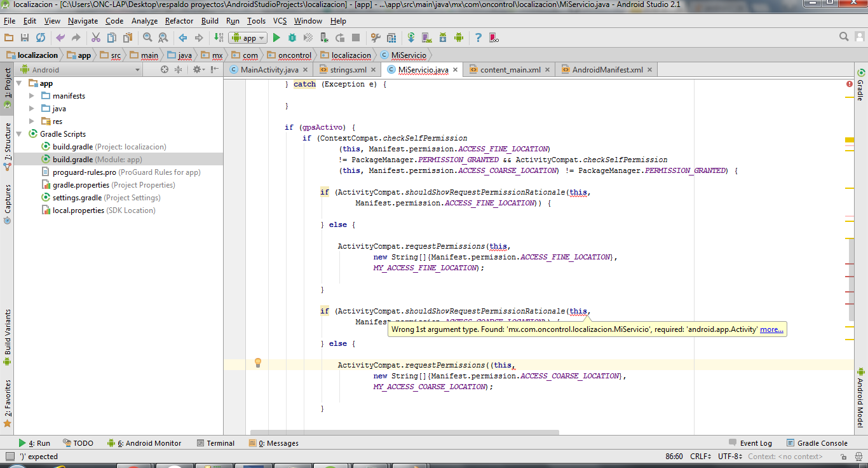Click the Collapse All icon in Project panel

click(179, 69)
